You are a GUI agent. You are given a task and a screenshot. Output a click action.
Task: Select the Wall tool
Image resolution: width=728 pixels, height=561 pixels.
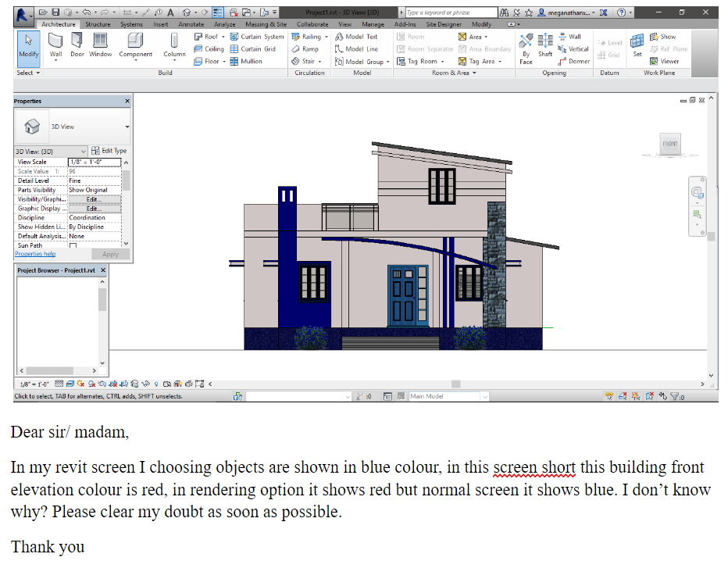point(55,45)
